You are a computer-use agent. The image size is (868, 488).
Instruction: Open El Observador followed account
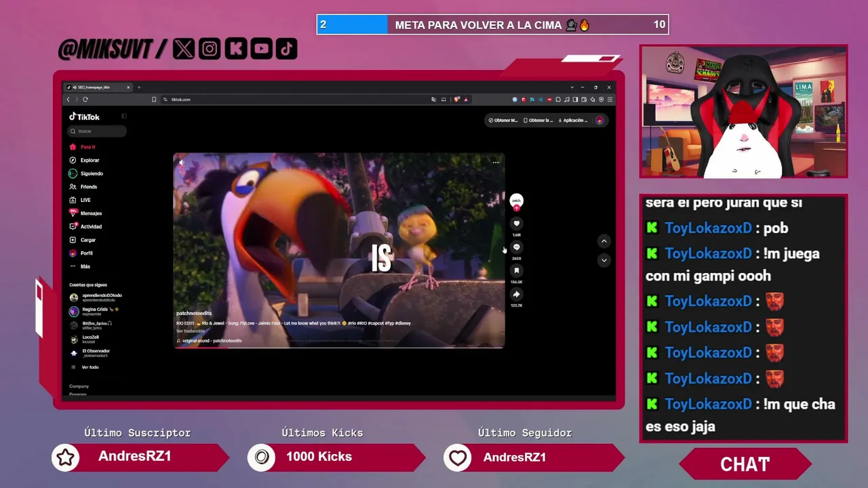tap(90, 353)
